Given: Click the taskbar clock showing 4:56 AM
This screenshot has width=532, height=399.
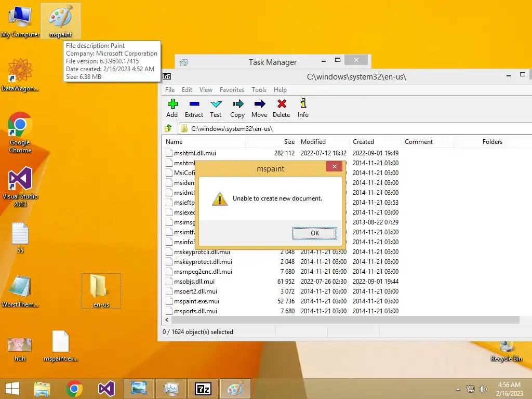Looking at the screenshot, I should (509, 389).
